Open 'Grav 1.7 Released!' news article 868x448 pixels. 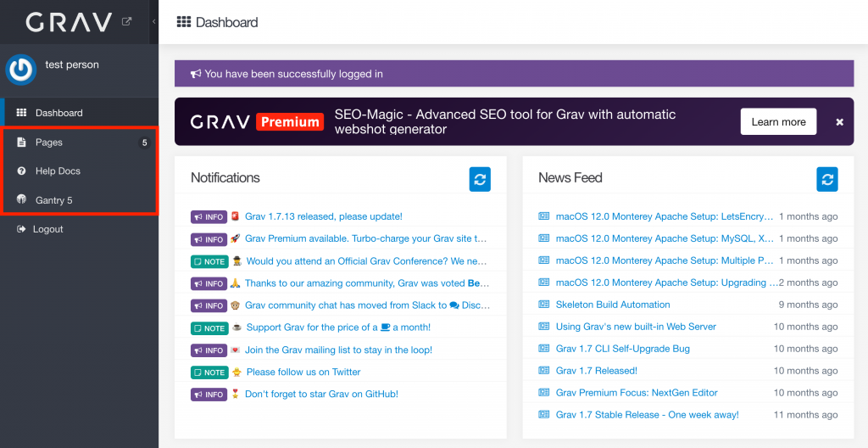coord(597,371)
